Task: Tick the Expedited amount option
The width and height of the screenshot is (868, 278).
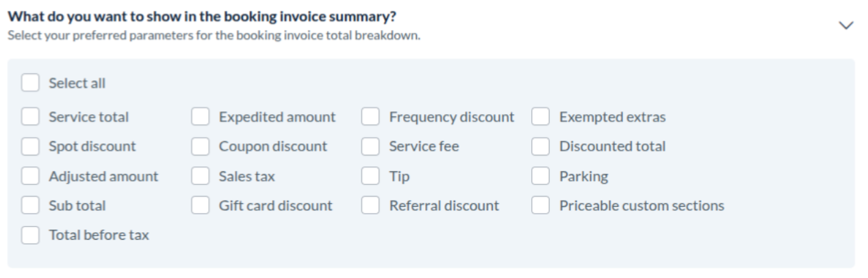Action: pos(201,117)
